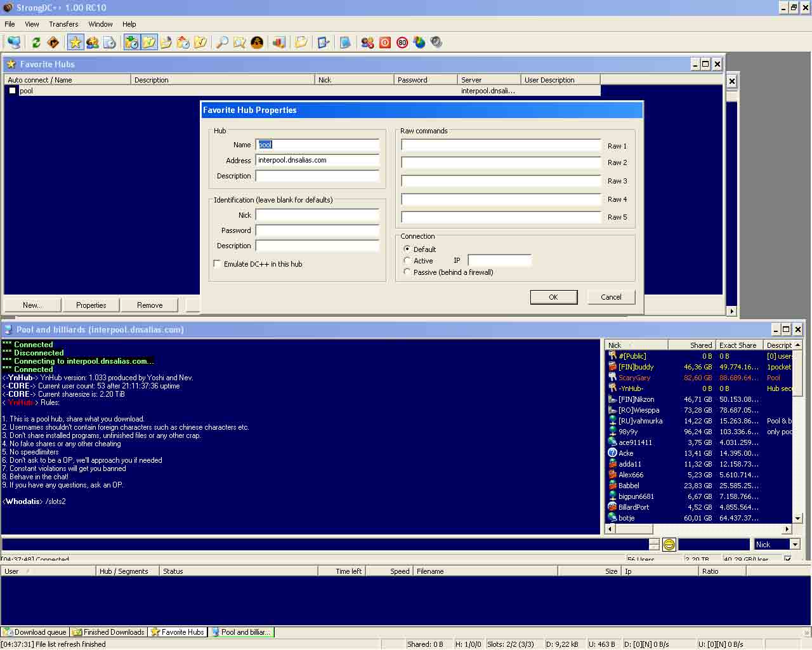Click the hub Name input field
This screenshot has width=812, height=650.
(317, 145)
